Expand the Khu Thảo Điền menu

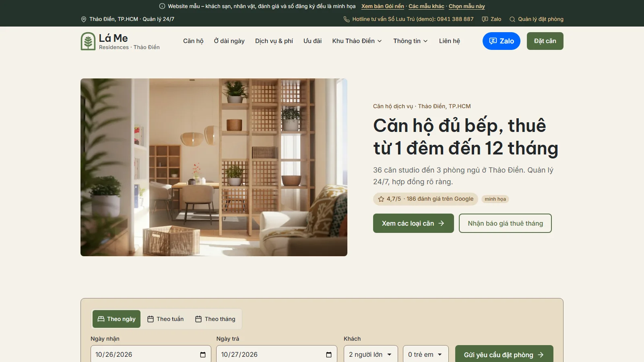357,41
